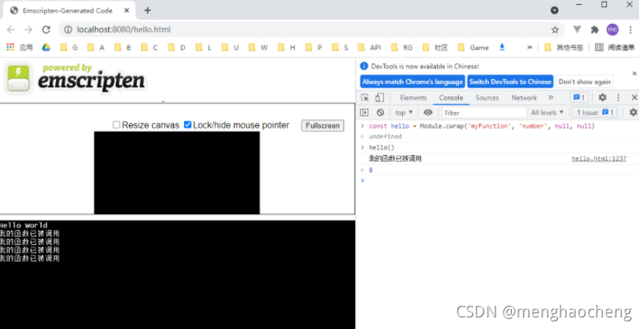Clear the console with the ban icon
Screen dimensions: 644x329
(381, 112)
